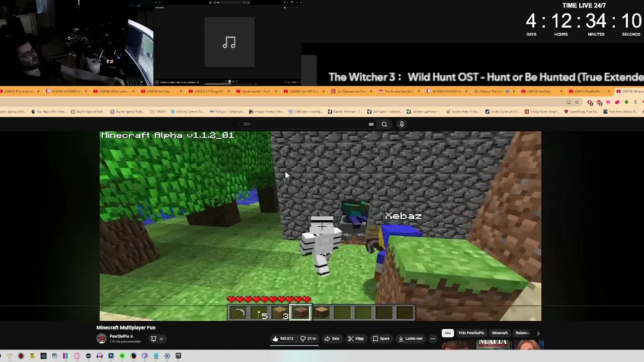Dislike the video with thumbs-down 21 tn

(x=308, y=339)
